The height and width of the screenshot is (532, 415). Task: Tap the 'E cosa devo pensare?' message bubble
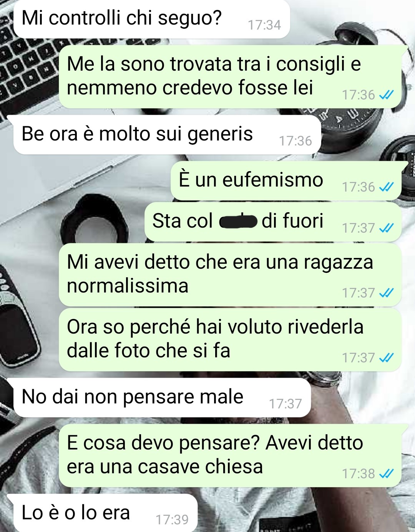pyautogui.click(x=230, y=456)
